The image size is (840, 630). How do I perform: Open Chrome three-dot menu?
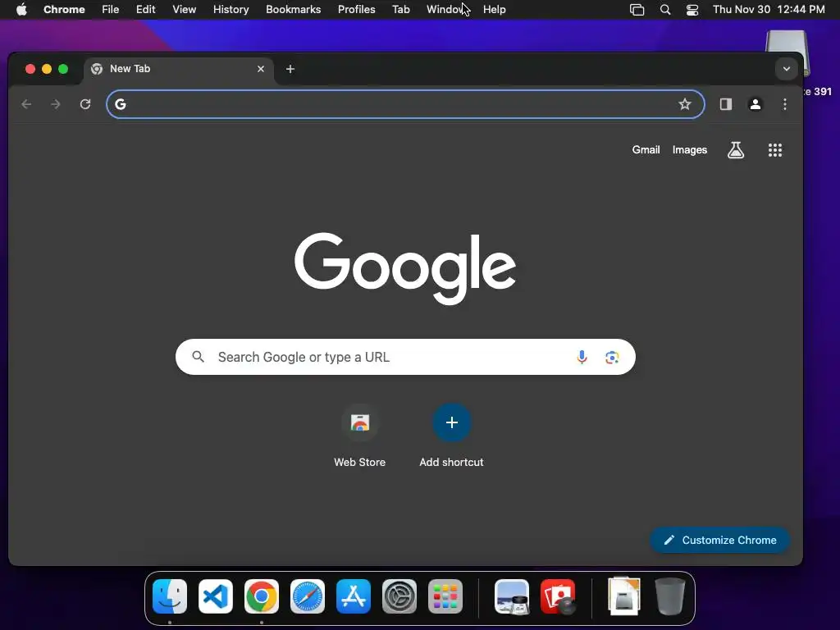tap(785, 104)
